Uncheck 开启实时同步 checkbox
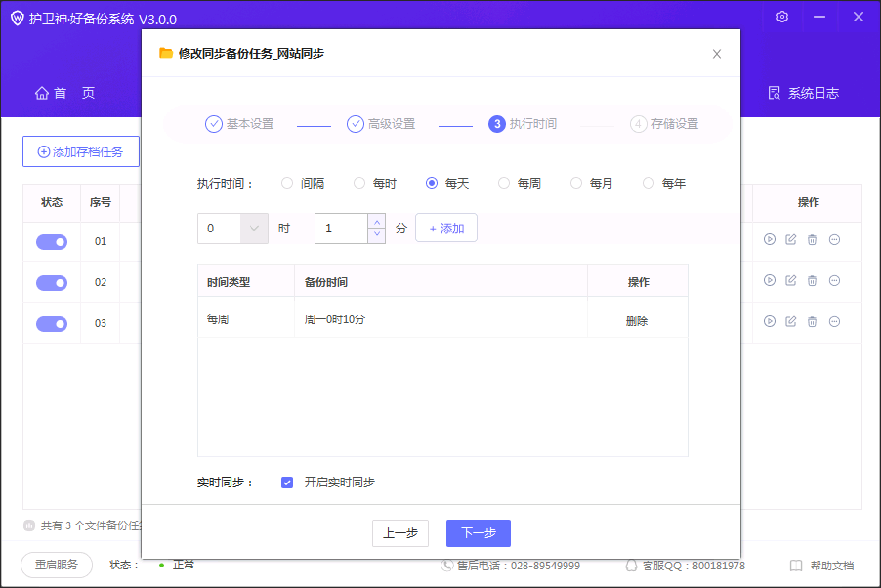Image resolution: width=881 pixels, height=588 pixels. 287,483
